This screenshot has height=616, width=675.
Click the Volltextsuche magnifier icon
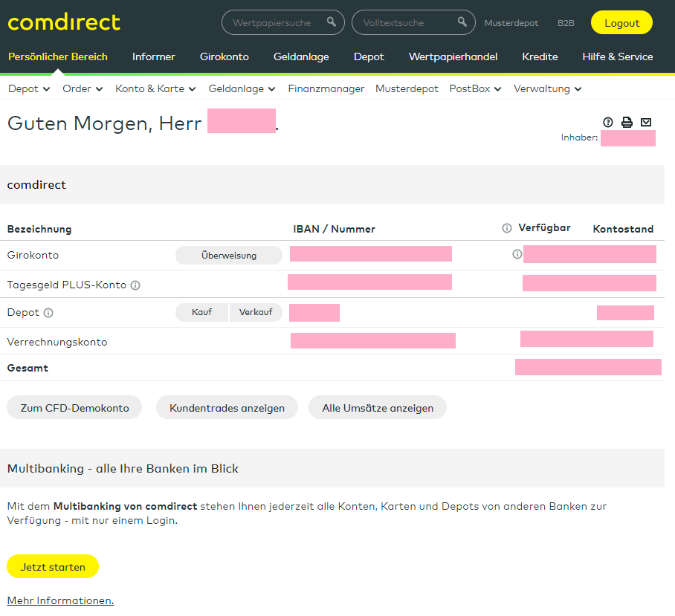pyautogui.click(x=462, y=22)
